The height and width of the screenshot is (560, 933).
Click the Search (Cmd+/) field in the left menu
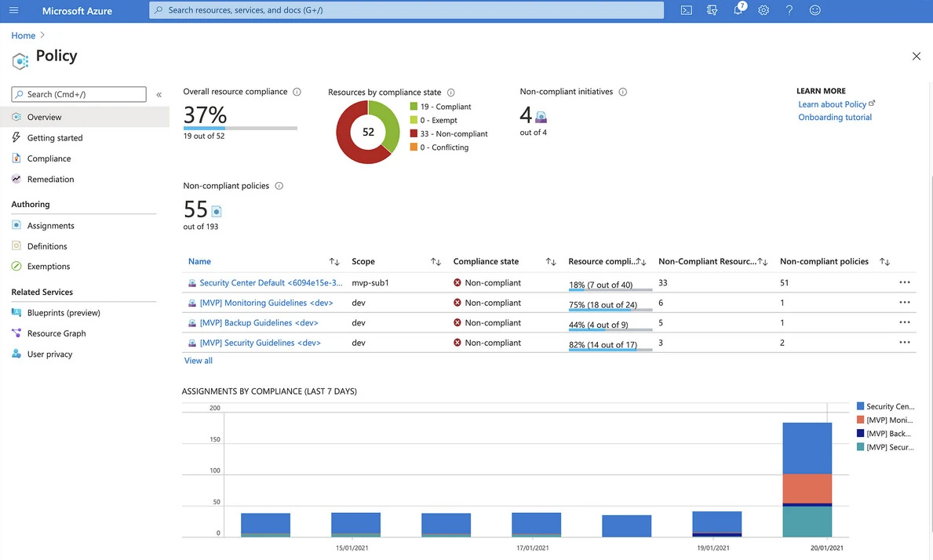[78, 95]
